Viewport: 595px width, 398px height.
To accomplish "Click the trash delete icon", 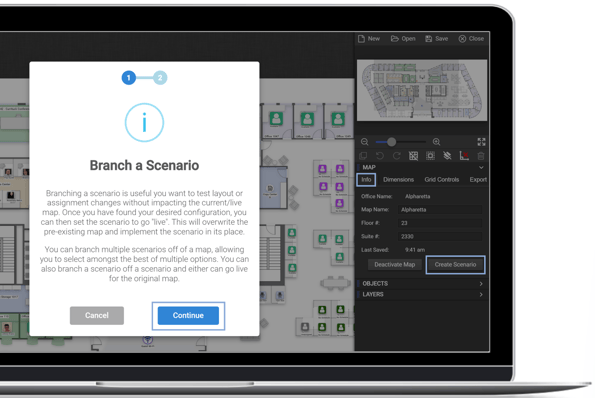I will [x=481, y=156].
